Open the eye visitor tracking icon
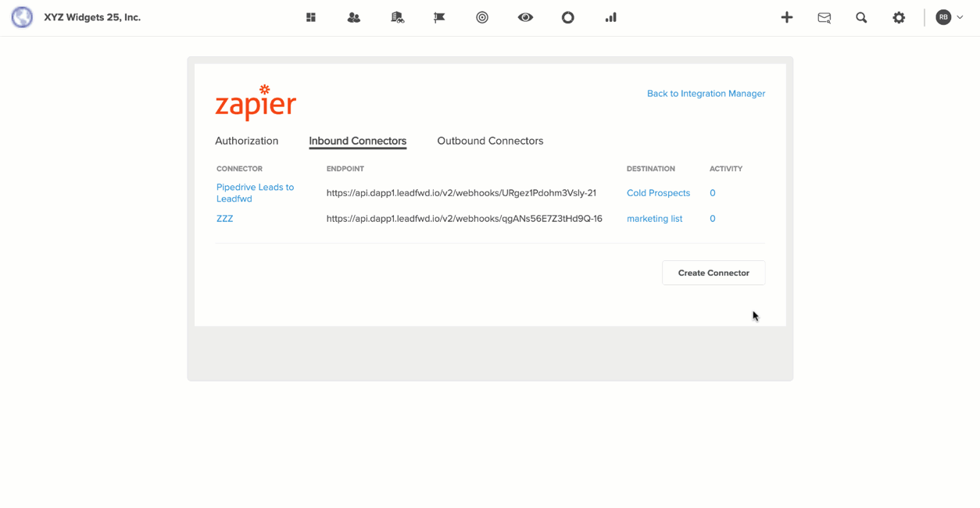The width and height of the screenshot is (980, 508). (x=525, y=17)
